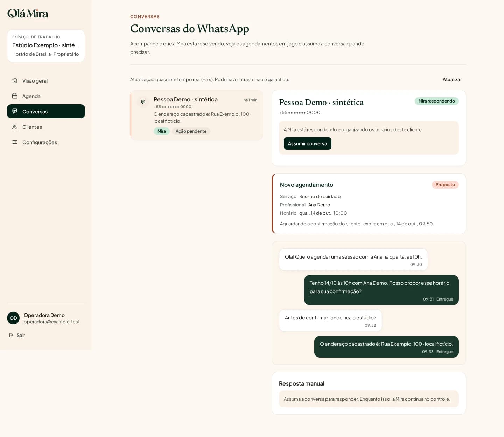
Task: Click the 'Ana Demo' professional value
Action: [319, 205]
